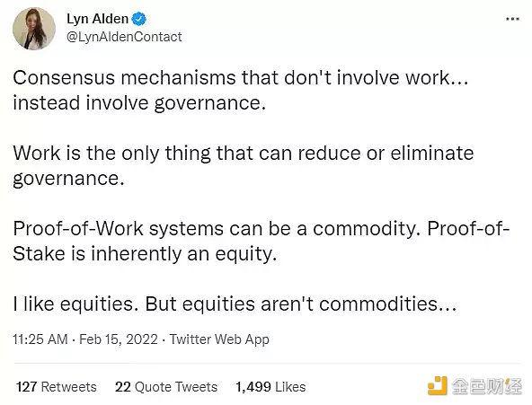The width and height of the screenshot is (532, 405).
Task: Open the three-dot more options menu
Action: (x=512, y=19)
